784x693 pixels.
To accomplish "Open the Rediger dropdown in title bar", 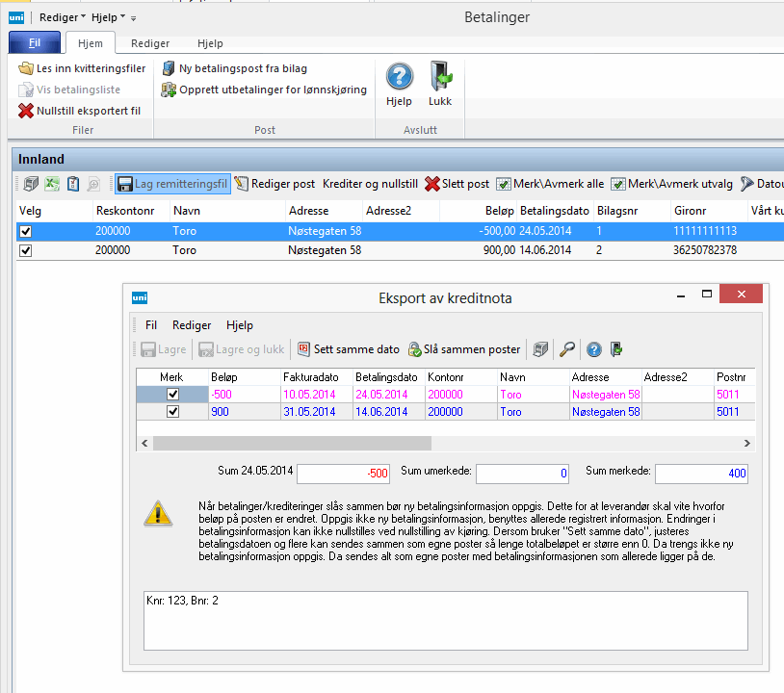I will [x=62, y=17].
